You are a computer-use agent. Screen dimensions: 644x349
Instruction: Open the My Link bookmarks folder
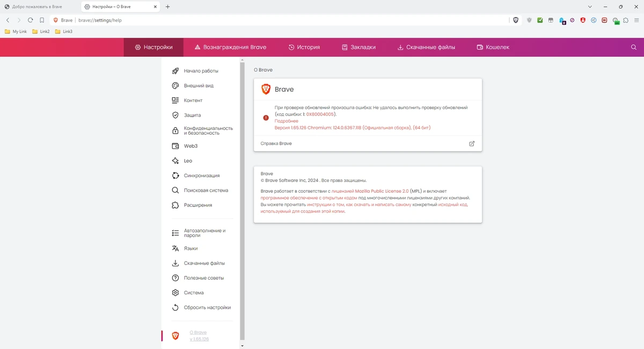click(16, 32)
